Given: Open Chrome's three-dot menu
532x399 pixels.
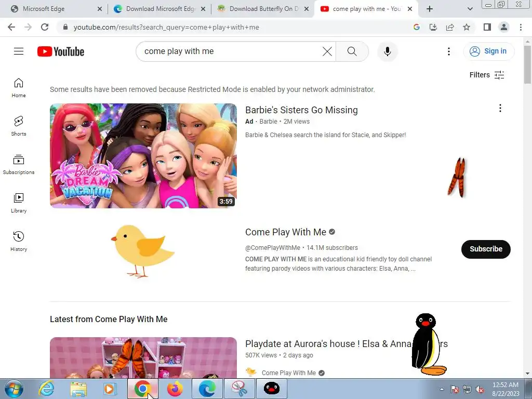Looking at the screenshot, I should point(521,27).
